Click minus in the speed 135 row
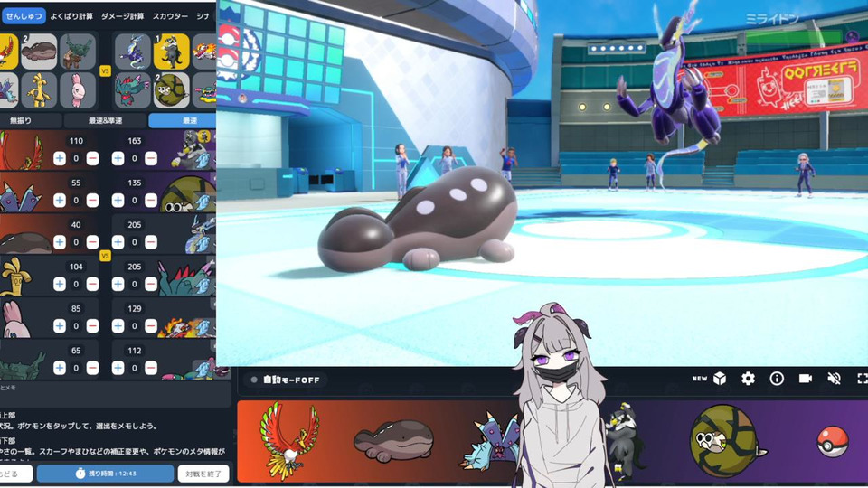The image size is (868, 488). tap(151, 201)
